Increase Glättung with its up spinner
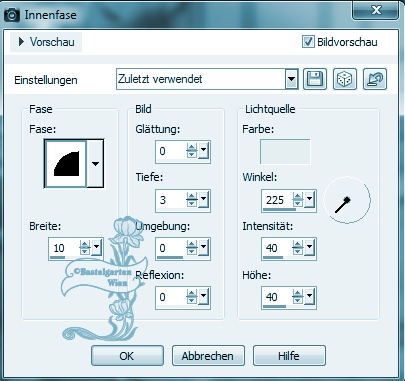The image size is (405, 381). coord(192,148)
